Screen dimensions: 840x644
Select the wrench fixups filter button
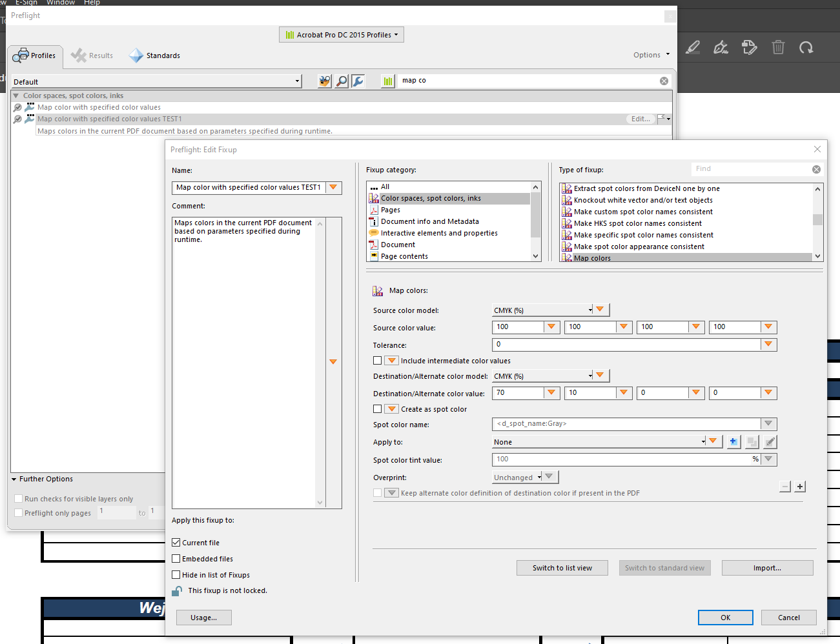coord(358,81)
